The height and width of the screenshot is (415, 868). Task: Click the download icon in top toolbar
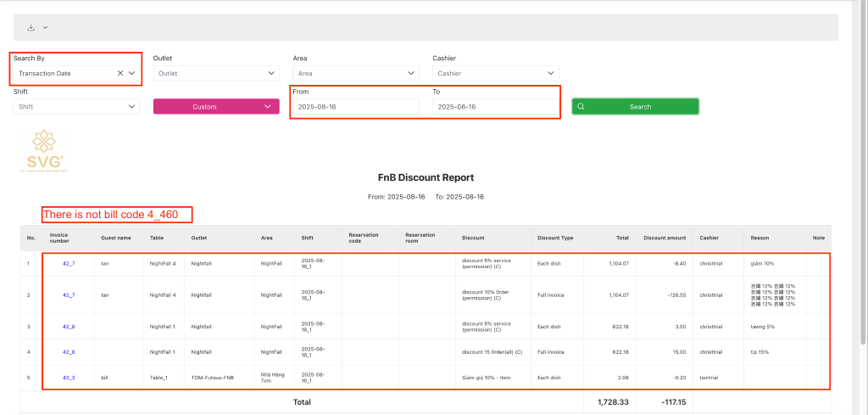(x=31, y=27)
